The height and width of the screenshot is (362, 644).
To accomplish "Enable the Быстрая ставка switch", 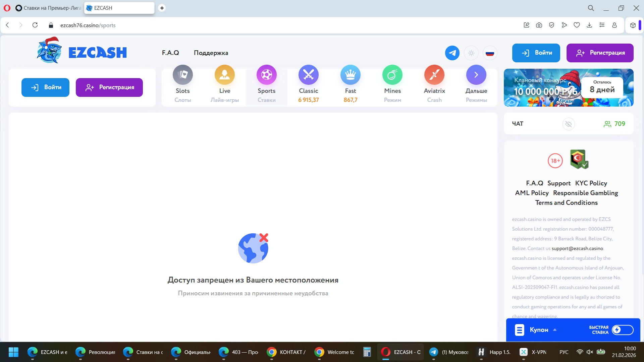I will (622, 330).
